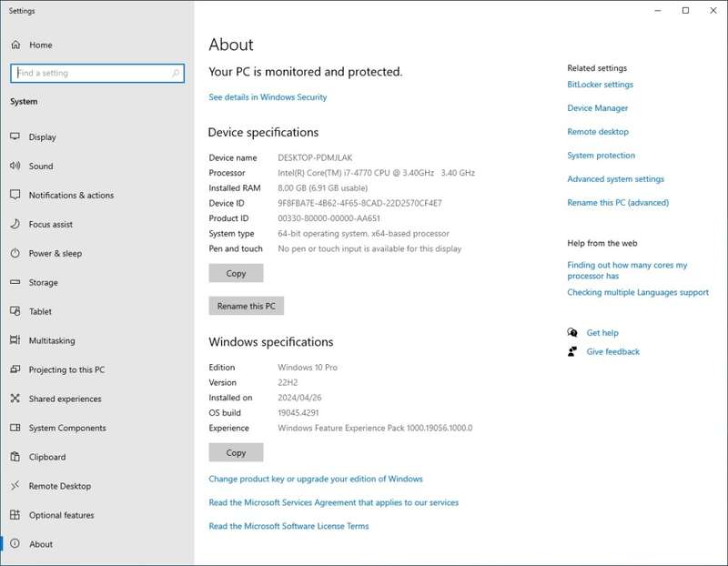Viewport: 728px width, 566px height.
Task: Read the Microsoft Software License Terms
Action: (x=288, y=526)
